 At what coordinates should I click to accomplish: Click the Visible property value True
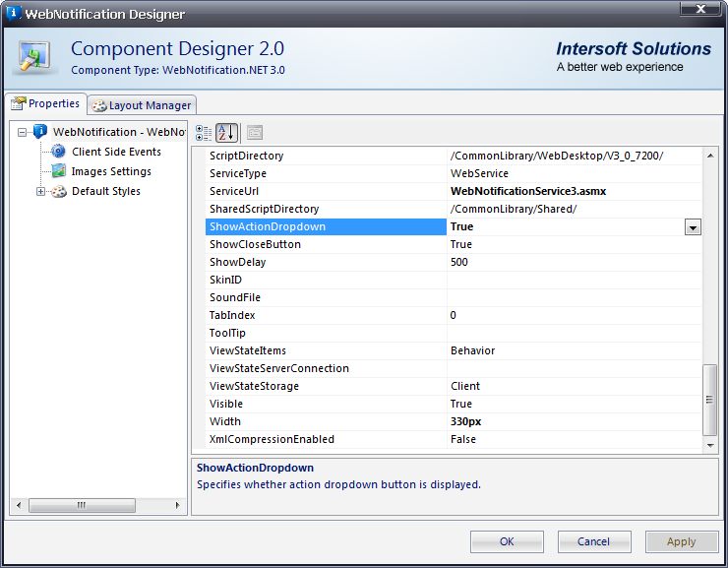coord(461,404)
